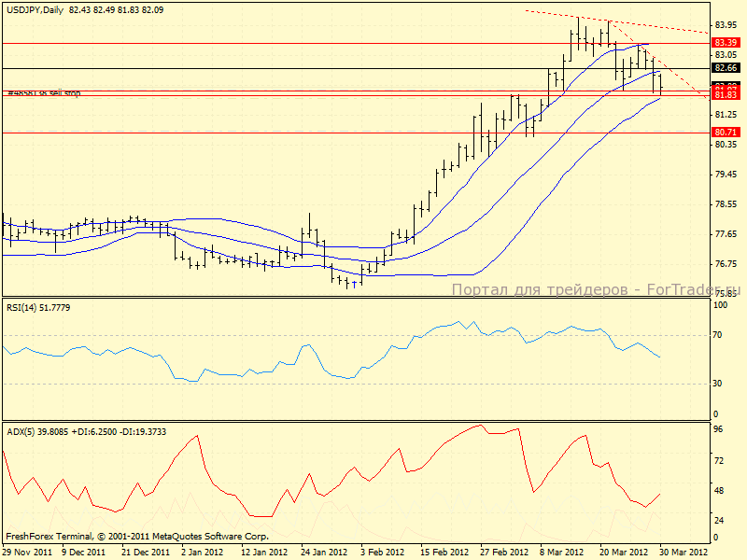Select the 29 Nov 2011 date marker
The image size is (747, 560).
click(24, 553)
